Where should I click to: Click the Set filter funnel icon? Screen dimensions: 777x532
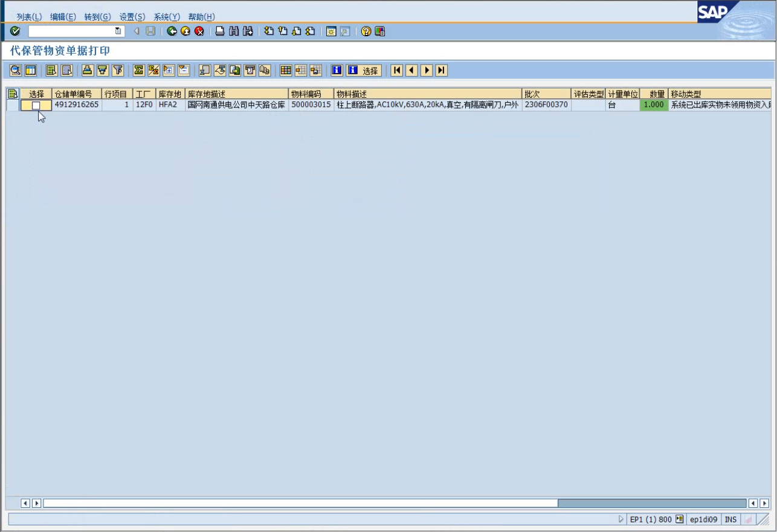click(x=118, y=71)
